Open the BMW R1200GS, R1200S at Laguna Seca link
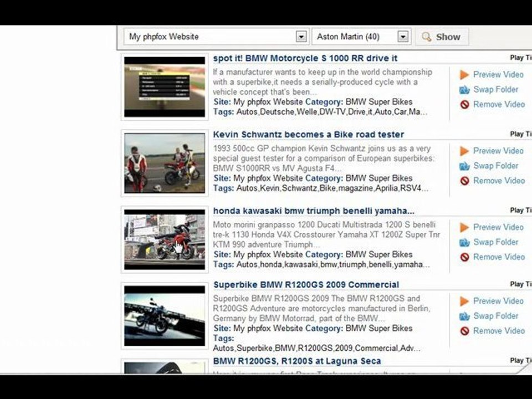Viewport: 532px width, 399px height. coord(297,361)
